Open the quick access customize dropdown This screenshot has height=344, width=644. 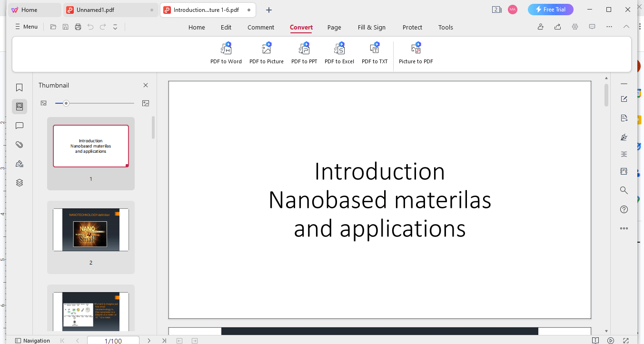point(115,27)
